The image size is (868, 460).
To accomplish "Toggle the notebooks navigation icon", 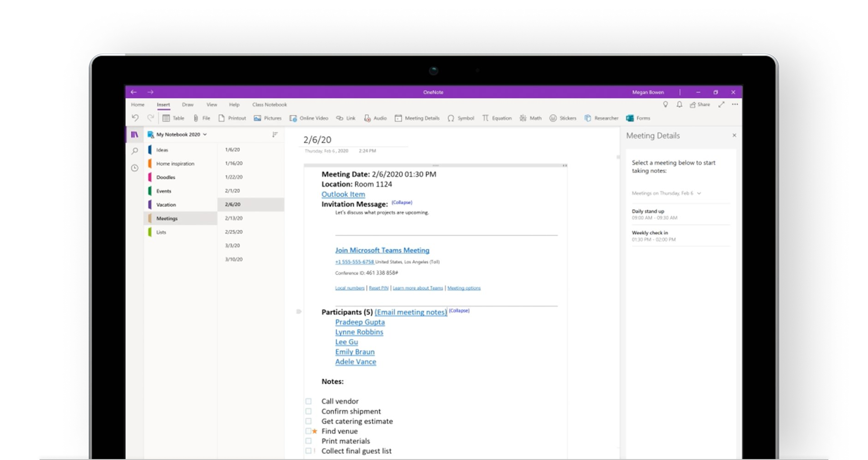I will point(135,134).
